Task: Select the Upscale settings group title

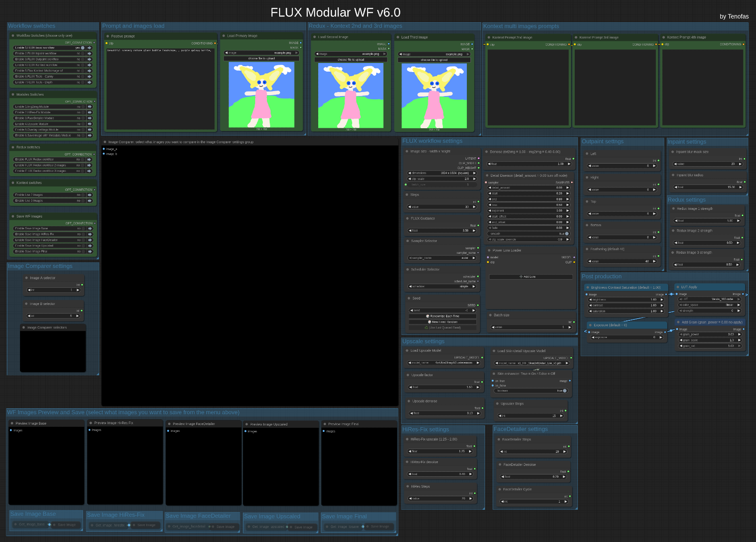Action: point(423,341)
